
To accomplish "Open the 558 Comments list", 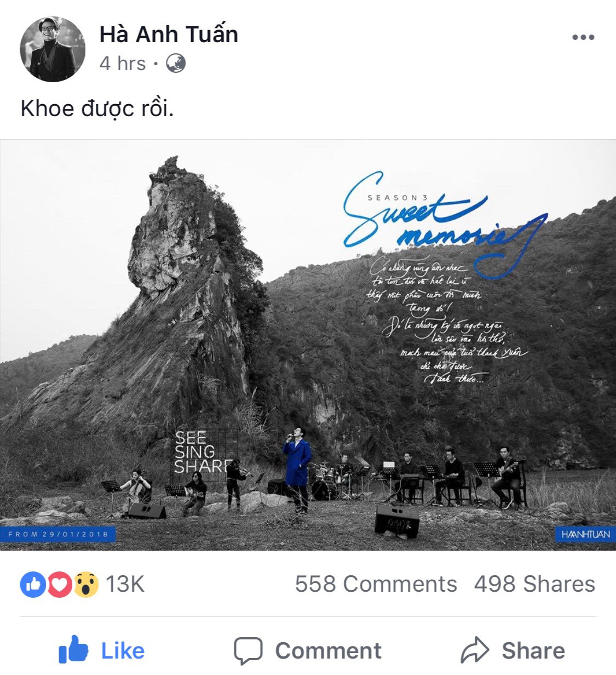I will coord(376,584).
